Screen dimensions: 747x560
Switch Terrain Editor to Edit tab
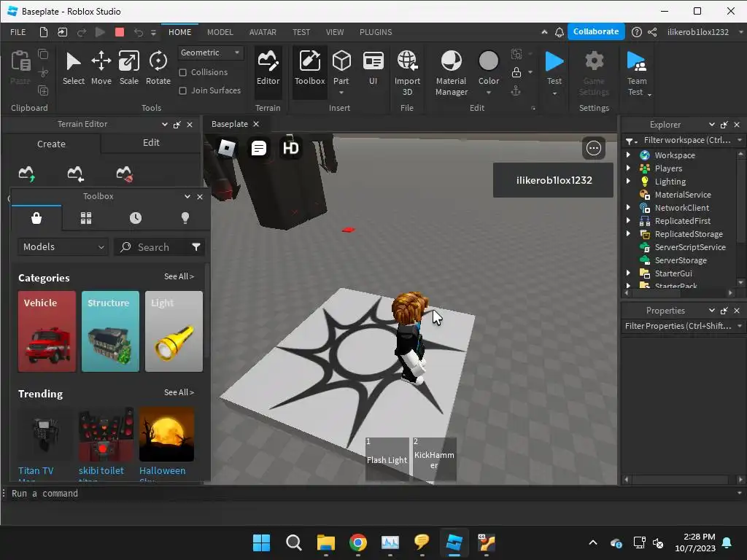[151, 142]
